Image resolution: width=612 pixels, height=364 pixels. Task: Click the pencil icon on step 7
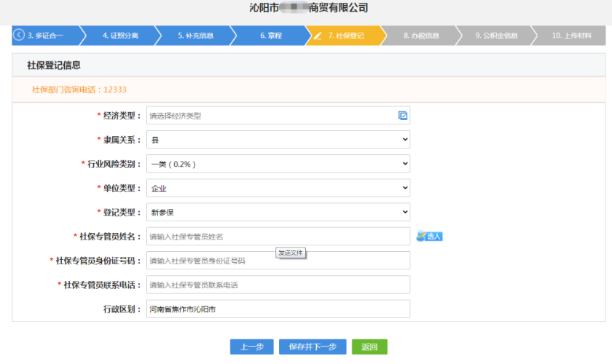coord(318,35)
